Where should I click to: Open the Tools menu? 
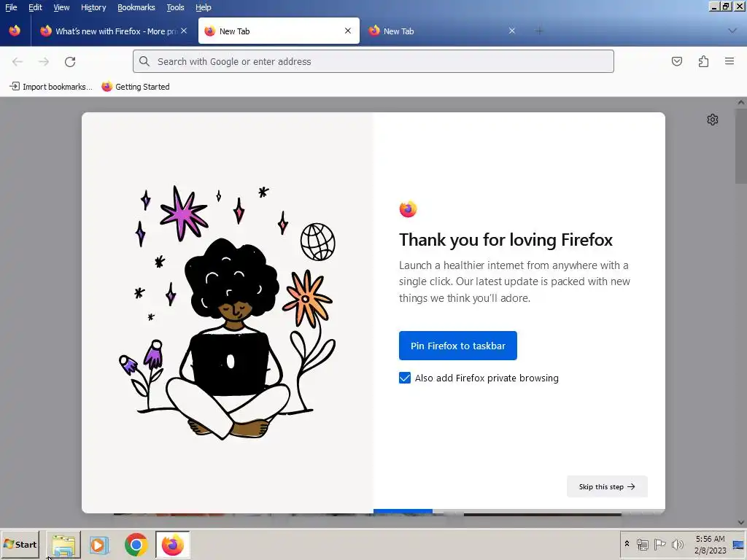(175, 7)
